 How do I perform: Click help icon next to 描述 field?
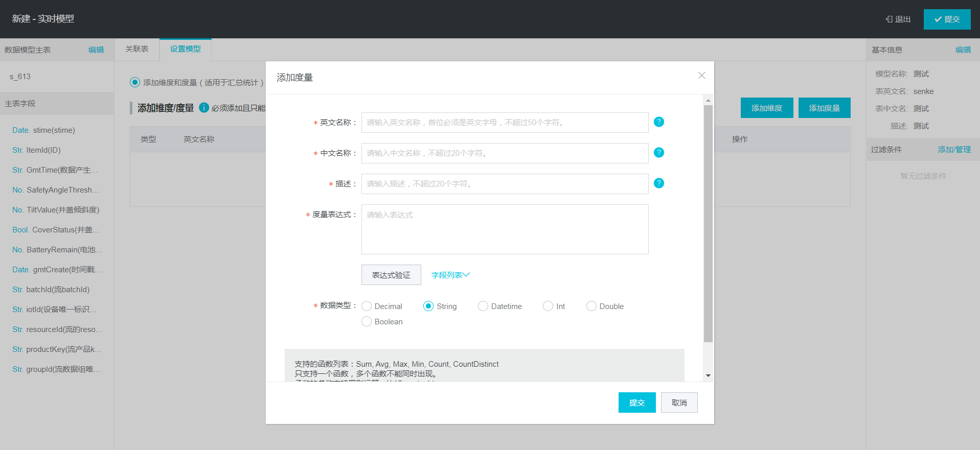pos(659,183)
